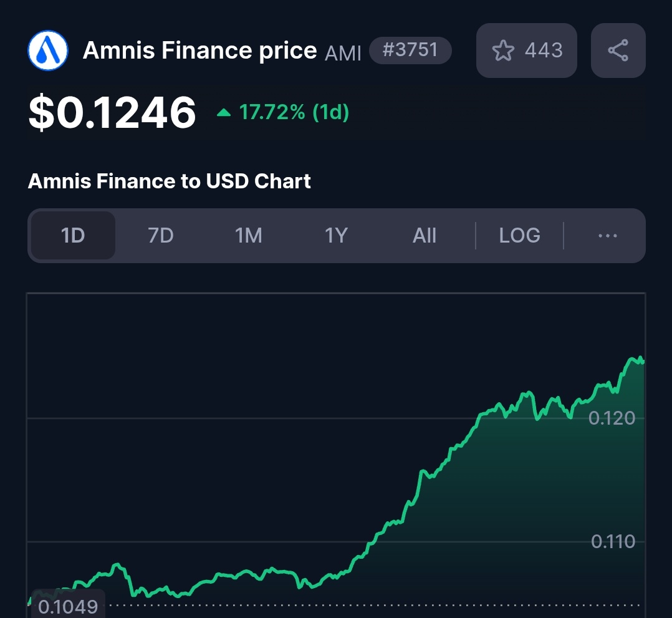Toggle the LOG scale chart option

point(519,236)
